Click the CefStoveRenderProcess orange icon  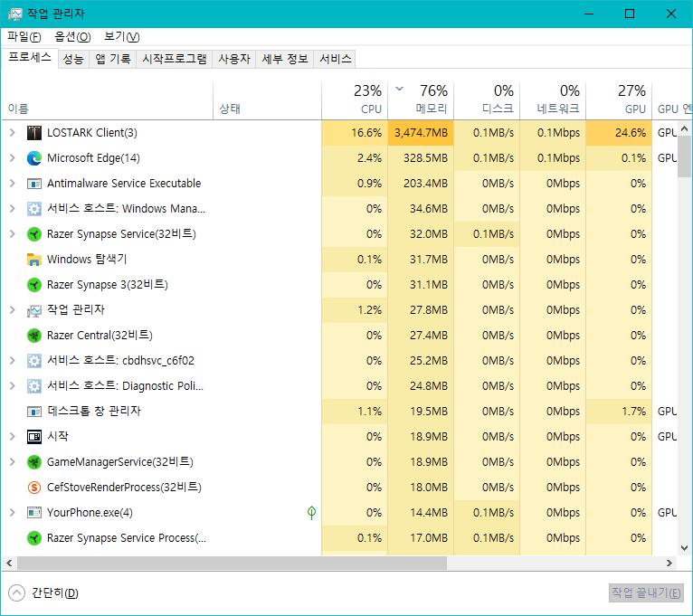point(34,487)
